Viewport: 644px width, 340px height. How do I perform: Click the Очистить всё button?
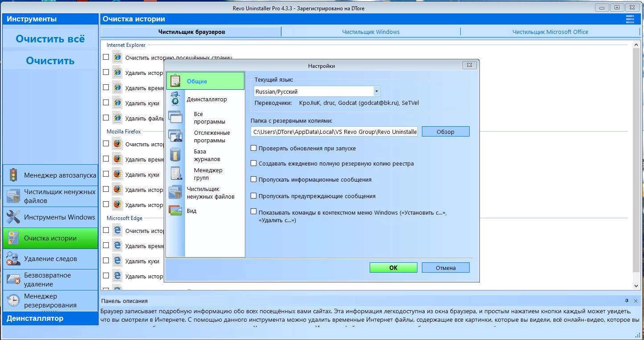[x=50, y=39]
